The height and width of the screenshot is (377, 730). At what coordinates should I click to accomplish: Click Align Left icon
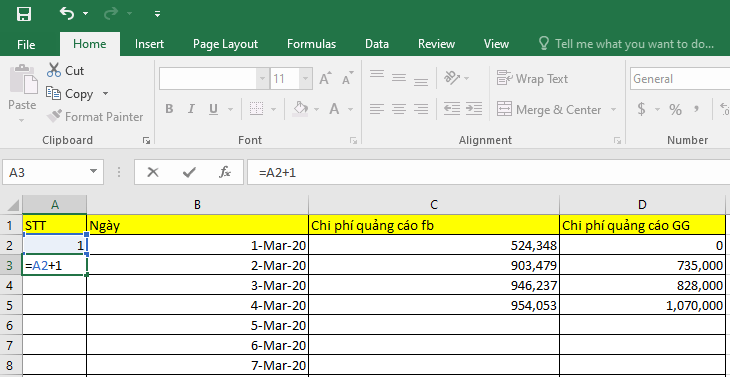click(x=377, y=109)
